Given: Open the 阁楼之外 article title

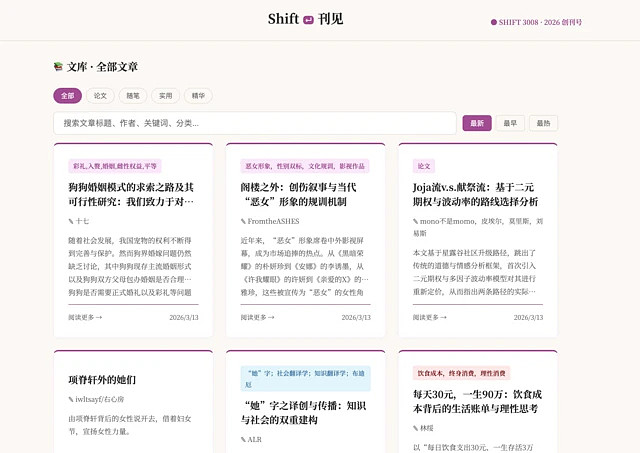Looking at the screenshot, I should pos(298,194).
